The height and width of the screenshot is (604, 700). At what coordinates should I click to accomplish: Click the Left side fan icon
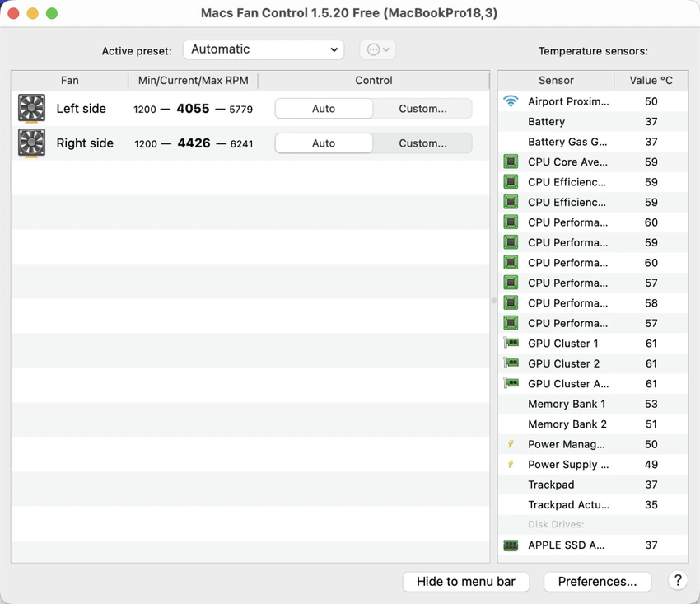tap(31, 109)
